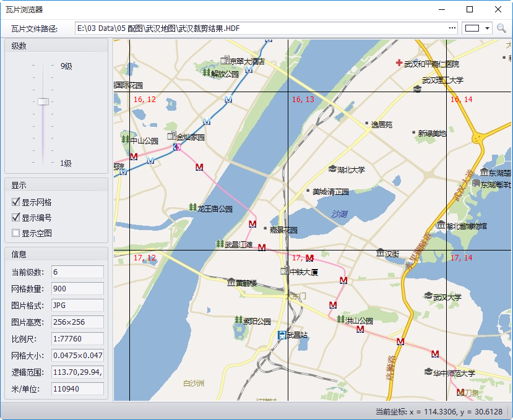513x420 pixels.
Task: Click the magnifier icon beside the file path
Action: pyautogui.click(x=501, y=28)
